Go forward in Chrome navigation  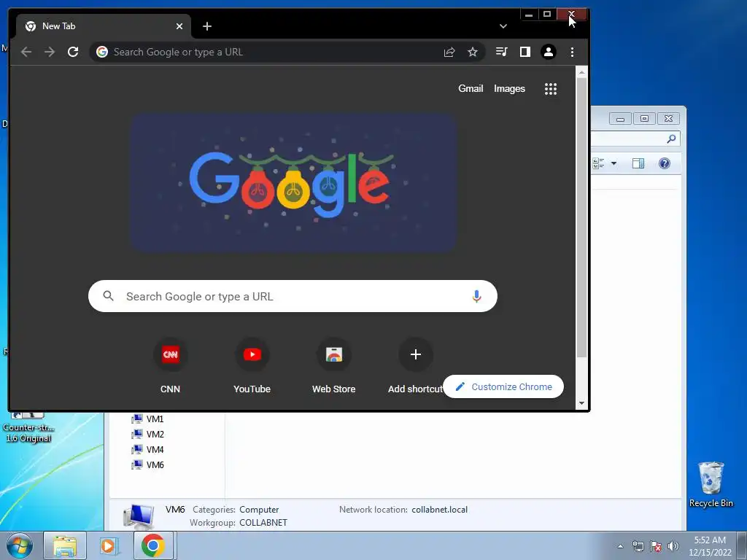(x=50, y=52)
